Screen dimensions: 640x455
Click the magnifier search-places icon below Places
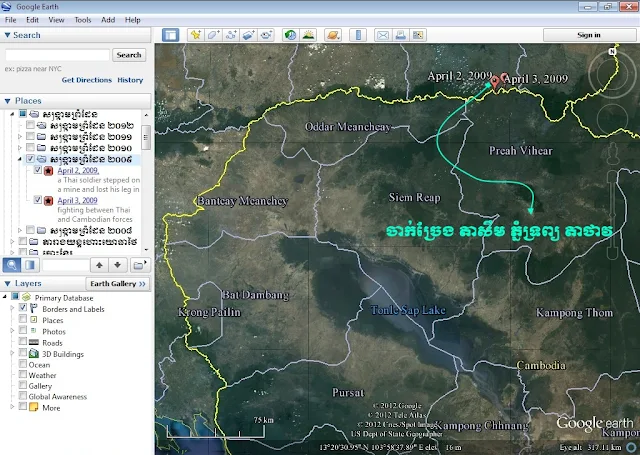tap(12, 265)
